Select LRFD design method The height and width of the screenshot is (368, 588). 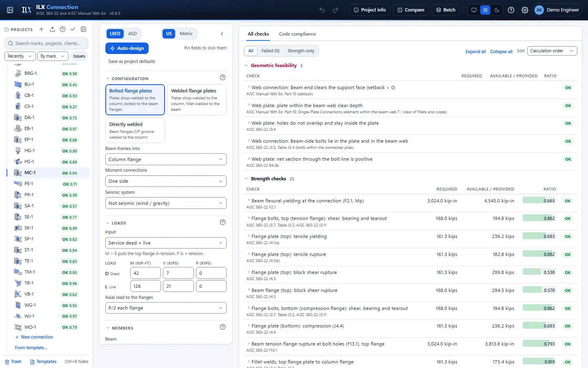115,34
